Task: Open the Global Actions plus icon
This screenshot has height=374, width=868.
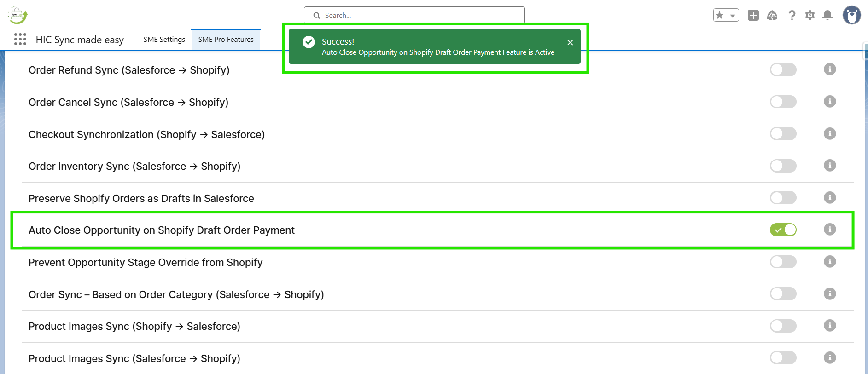Action: point(753,16)
